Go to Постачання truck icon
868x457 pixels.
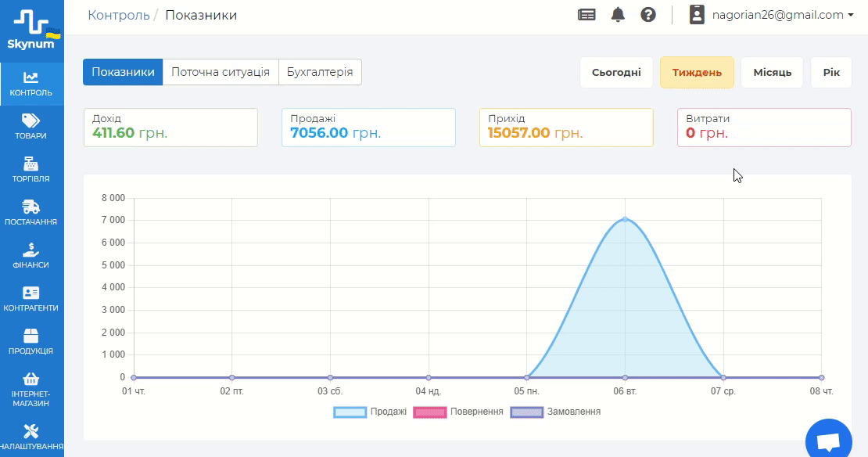[x=31, y=207]
